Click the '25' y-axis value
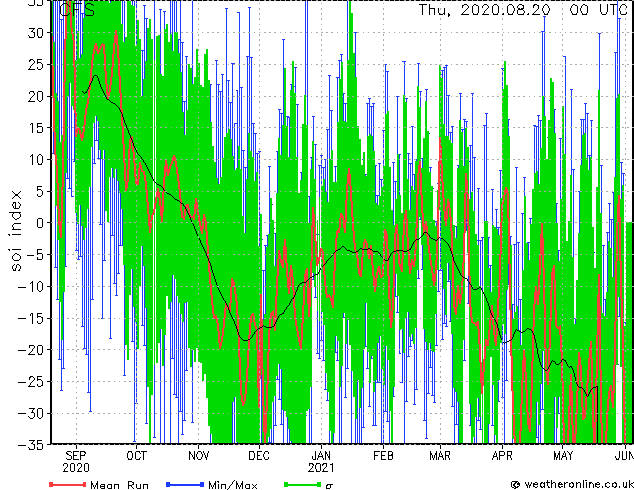634x490 pixels. [x=36, y=64]
